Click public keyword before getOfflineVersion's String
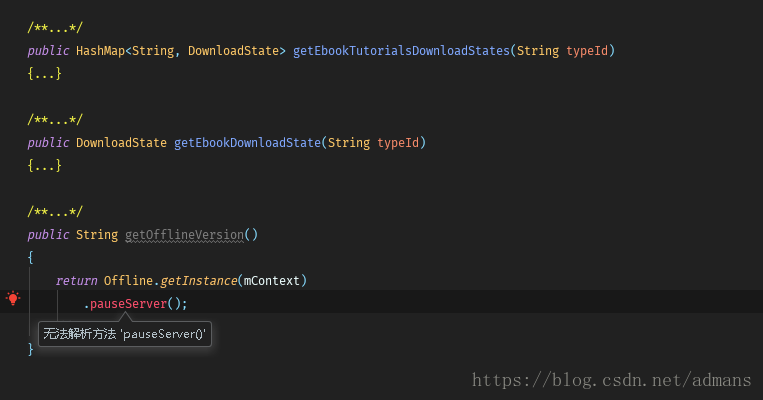The image size is (763, 400). (48, 235)
